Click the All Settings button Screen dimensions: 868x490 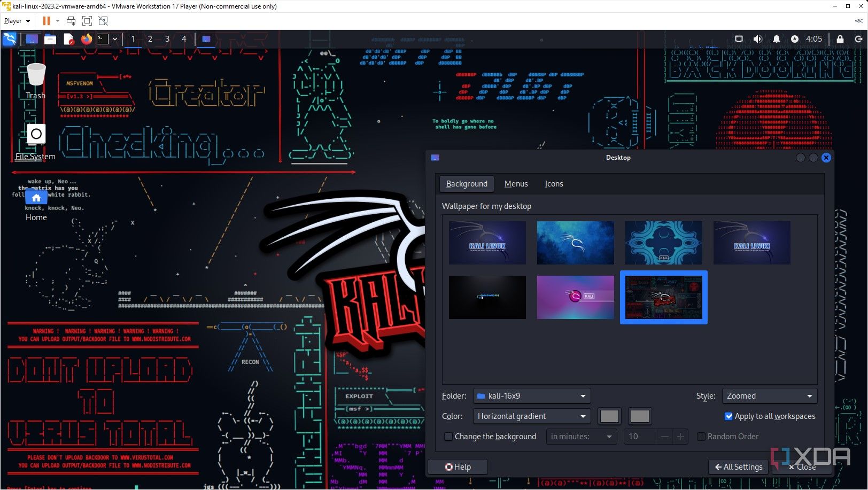pyautogui.click(x=739, y=467)
